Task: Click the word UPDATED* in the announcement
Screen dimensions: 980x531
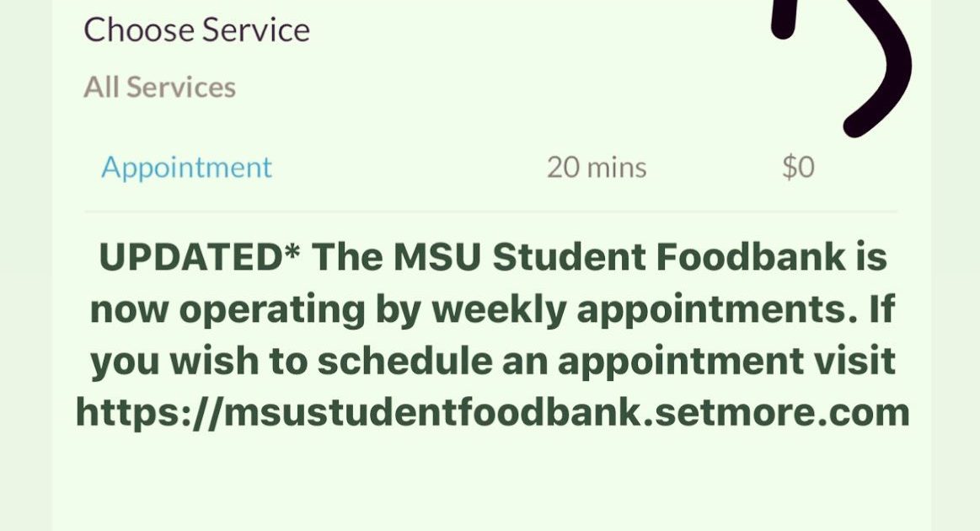Action: (200, 256)
